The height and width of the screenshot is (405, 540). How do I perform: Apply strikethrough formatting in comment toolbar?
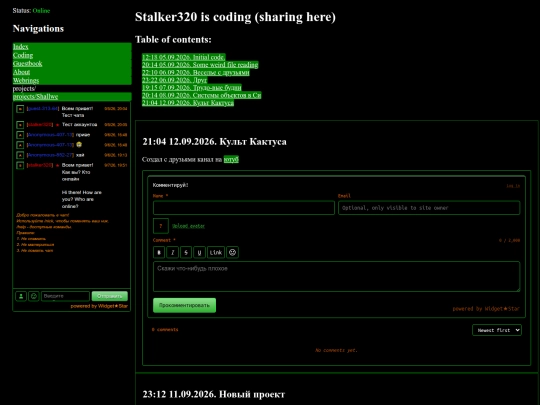point(186,252)
